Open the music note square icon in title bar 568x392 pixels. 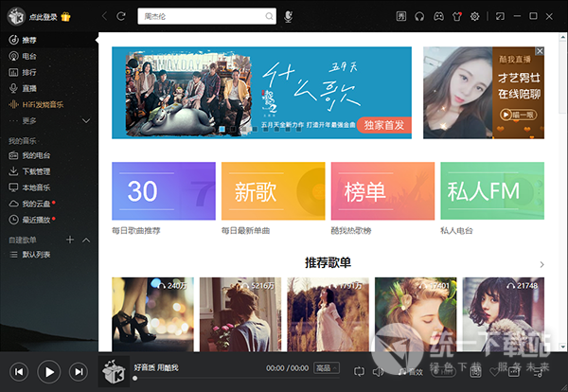pos(401,16)
